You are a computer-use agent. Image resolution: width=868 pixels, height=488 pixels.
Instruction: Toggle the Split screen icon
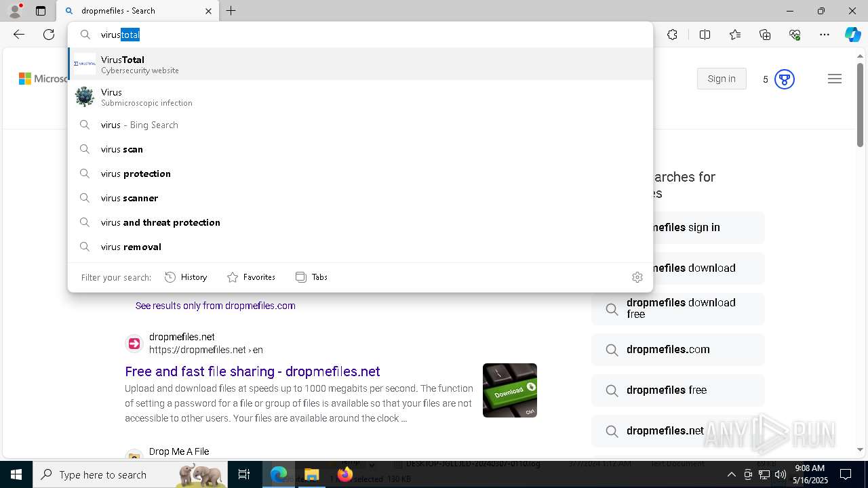click(705, 35)
